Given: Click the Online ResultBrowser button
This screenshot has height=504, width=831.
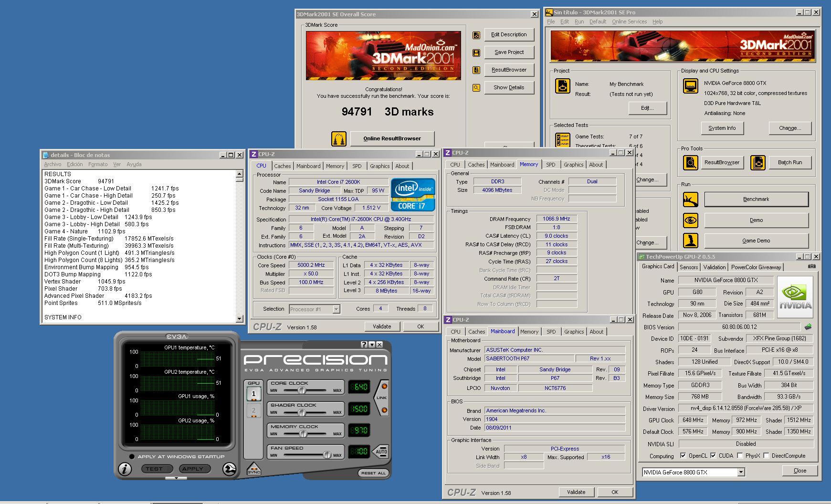Looking at the screenshot, I should (x=392, y=139).
